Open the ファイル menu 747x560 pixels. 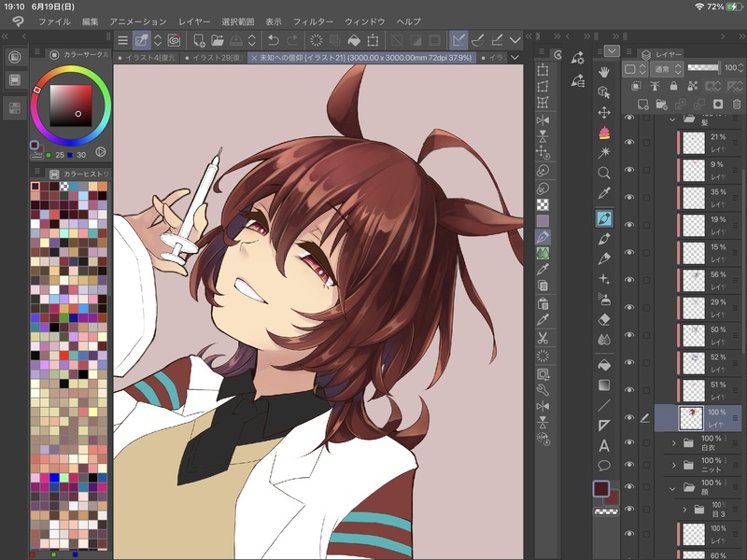(x=54, y=21)
